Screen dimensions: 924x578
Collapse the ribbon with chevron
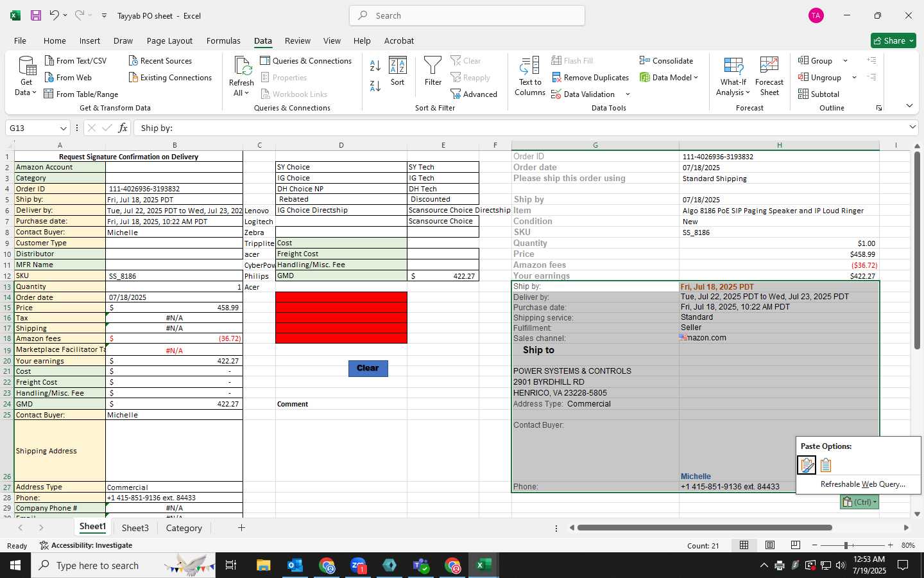click(x=909, y=105)
